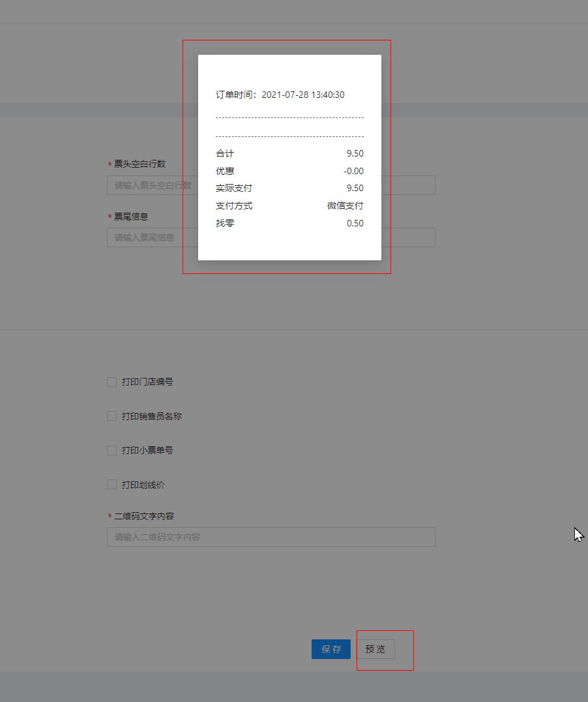Click the -0.00 discount amount
588x702 pixels.
pyautogui.click(x=353, y=171)
